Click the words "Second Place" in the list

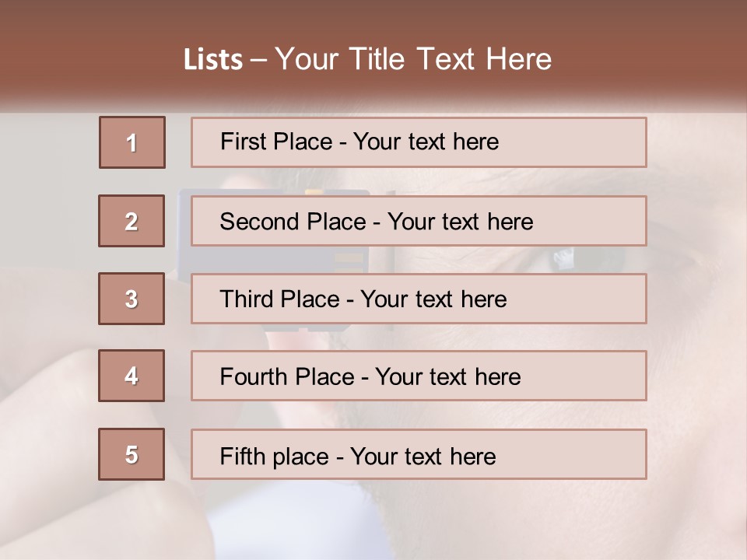pos(292,222)
